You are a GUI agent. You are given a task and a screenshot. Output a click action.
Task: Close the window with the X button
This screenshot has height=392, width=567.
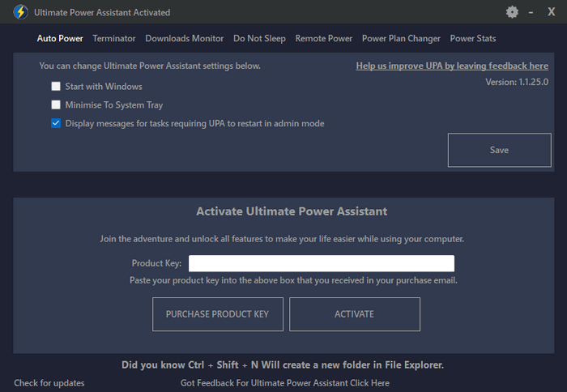tap(551, 12)
